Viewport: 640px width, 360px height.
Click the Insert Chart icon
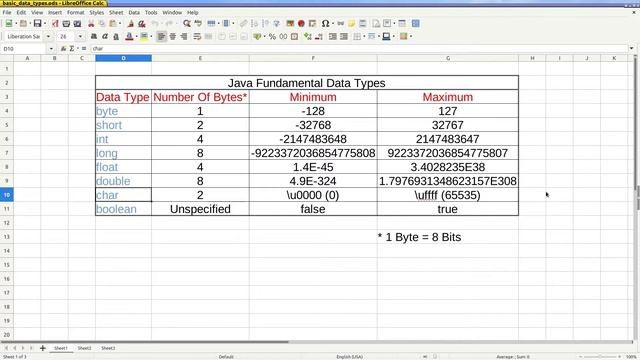tap(301, 24)
